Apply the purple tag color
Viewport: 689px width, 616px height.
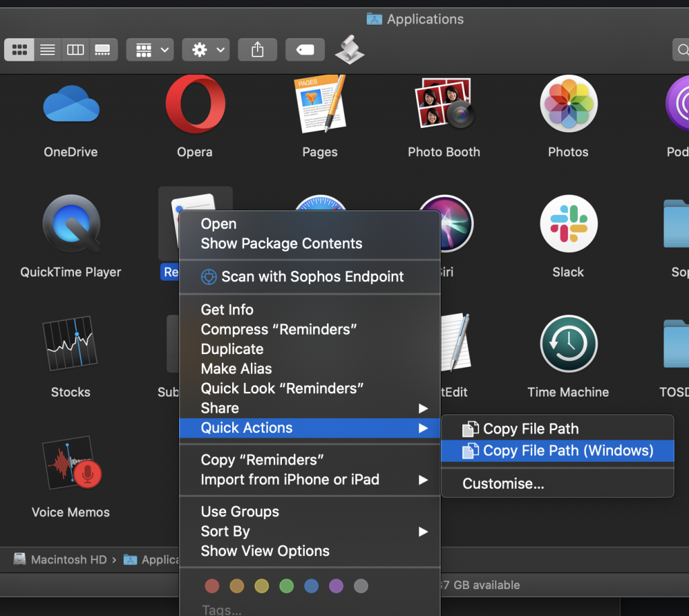pyautogui.click(x=336, y=586)
